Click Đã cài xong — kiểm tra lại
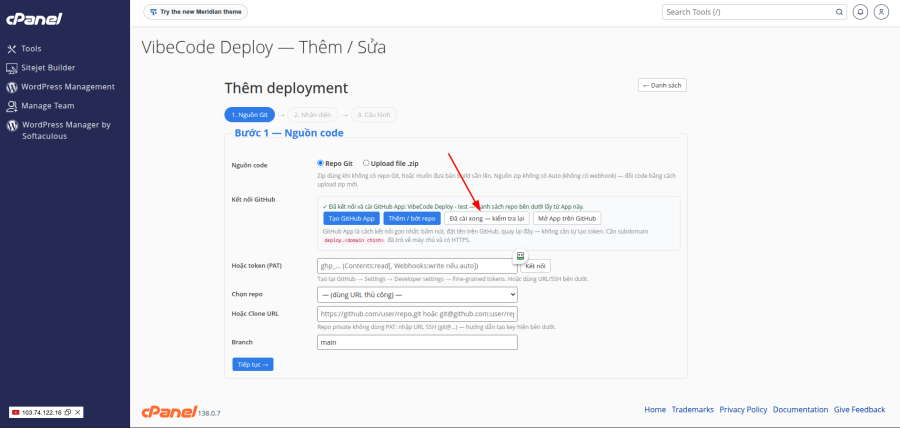Image resolution: width=900 pixels, height=428 pixels. pyautogui.click(x=487, y=219)
